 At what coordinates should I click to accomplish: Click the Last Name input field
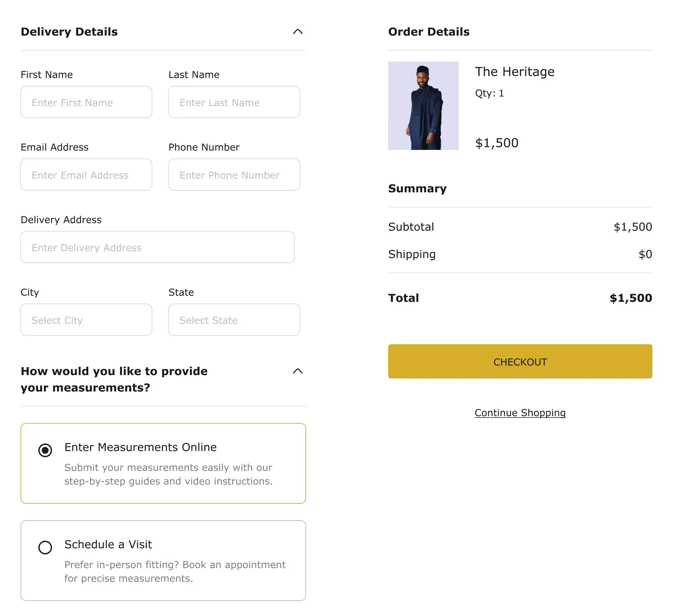point(234,102)
